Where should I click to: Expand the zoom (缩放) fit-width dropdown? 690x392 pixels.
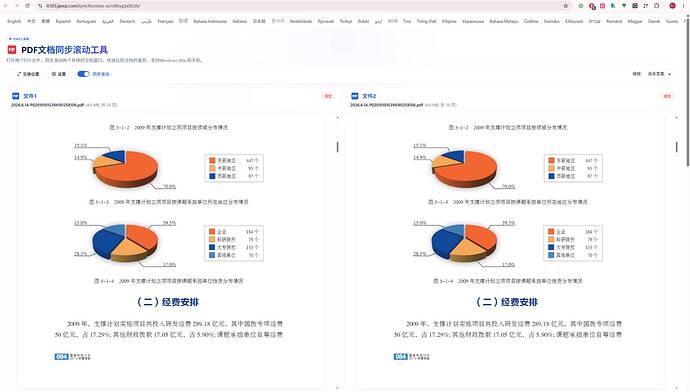point(659,74)
